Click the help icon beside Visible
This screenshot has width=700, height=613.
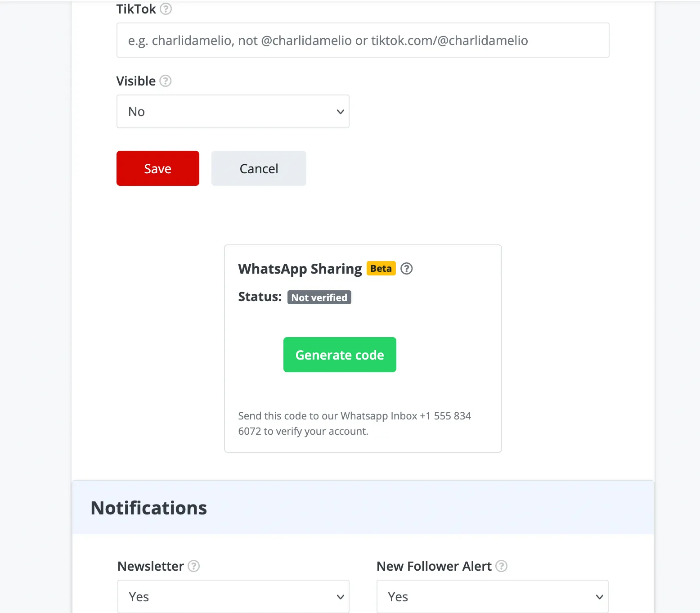(x=166, y=81)
